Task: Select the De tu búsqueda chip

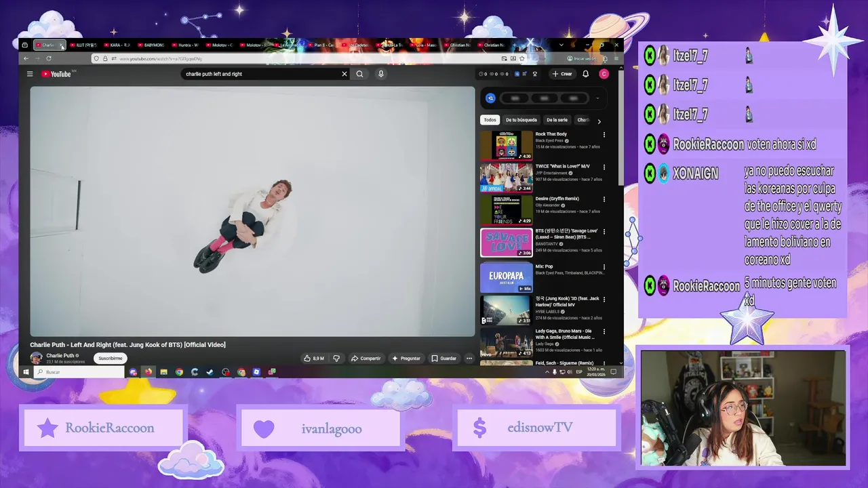Action: (x=521, y=120)
